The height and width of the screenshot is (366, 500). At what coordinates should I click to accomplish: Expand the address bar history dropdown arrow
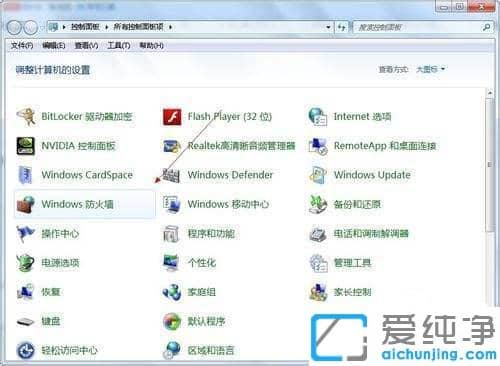tap(328, 27)
